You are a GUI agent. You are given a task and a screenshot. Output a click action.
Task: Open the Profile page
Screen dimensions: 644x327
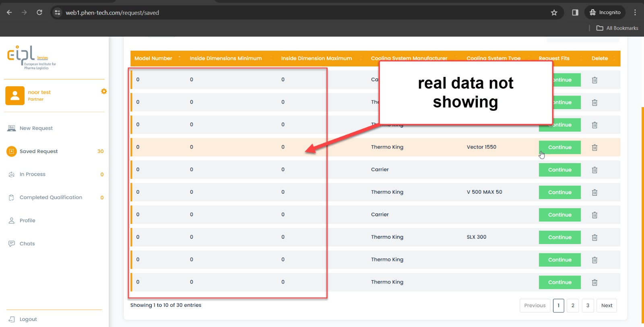coord(27,221)
